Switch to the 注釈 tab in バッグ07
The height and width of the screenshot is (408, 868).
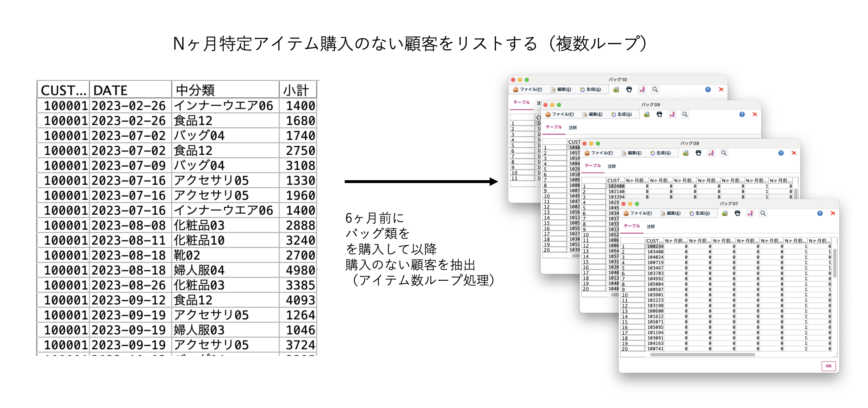650,227
